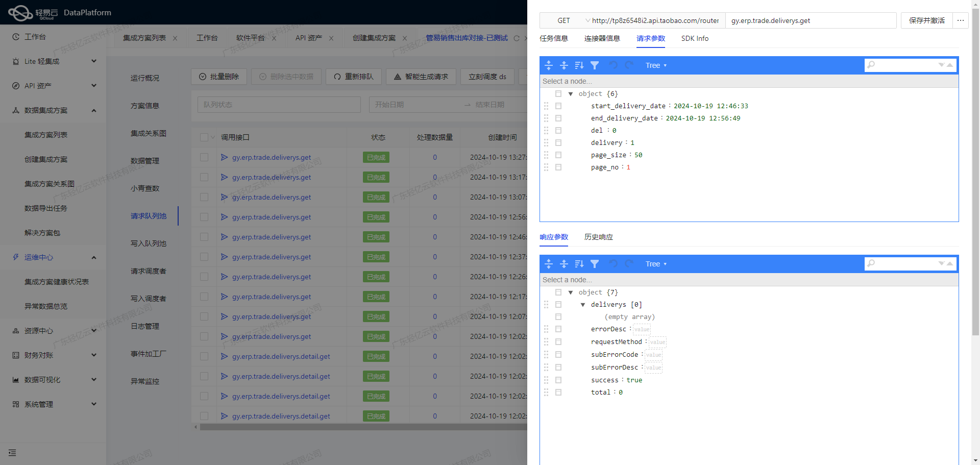The image size is (980, 465).
Task: Expand the Lite 轻集成 sidebar menu
Action: [x=54, y=61]
